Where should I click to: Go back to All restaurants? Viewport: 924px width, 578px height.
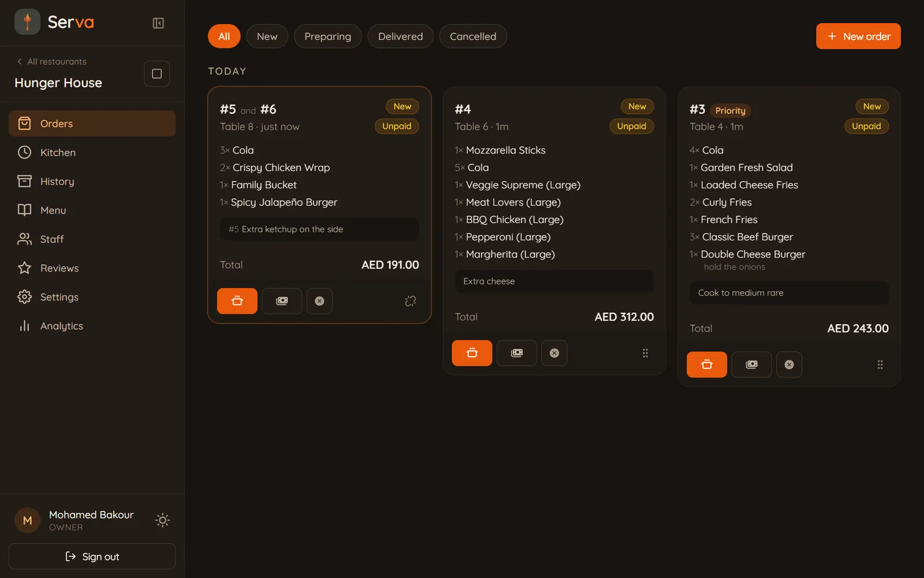(x=51, y=62)
